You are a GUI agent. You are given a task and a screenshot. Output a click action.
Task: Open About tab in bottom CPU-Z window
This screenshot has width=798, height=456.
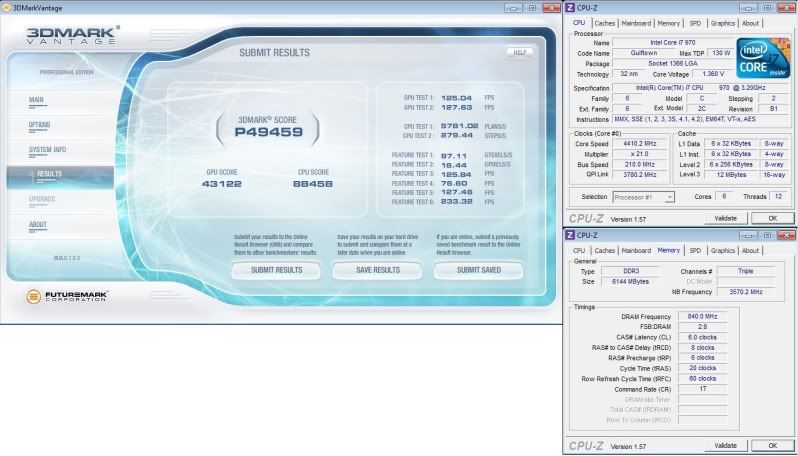click(750, 251)
